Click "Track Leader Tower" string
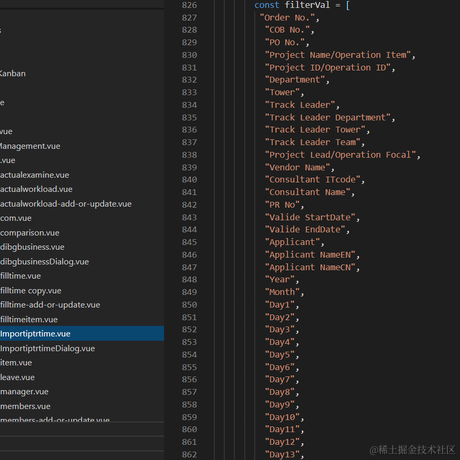Viewport: 460px width, 460px height. click(315, 130)
